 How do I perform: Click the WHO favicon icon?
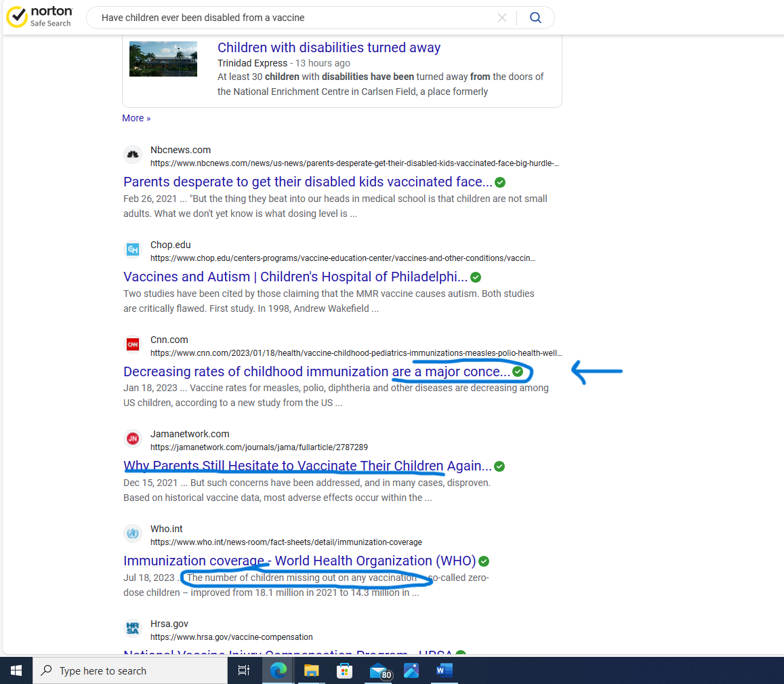coord(133,534)
